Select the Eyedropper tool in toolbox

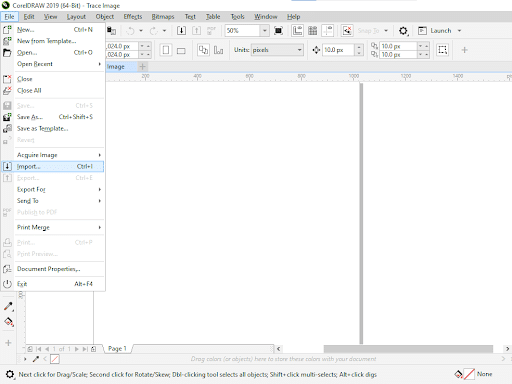point(9,306)
